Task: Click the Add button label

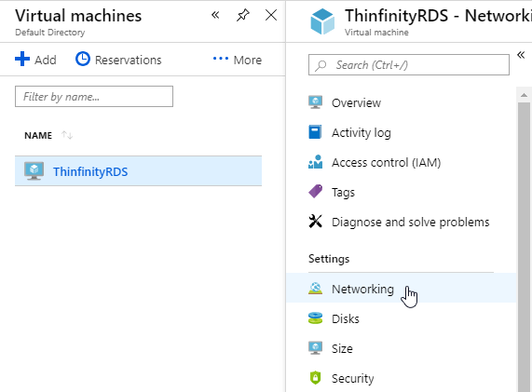Action: (x=46, y=60)
